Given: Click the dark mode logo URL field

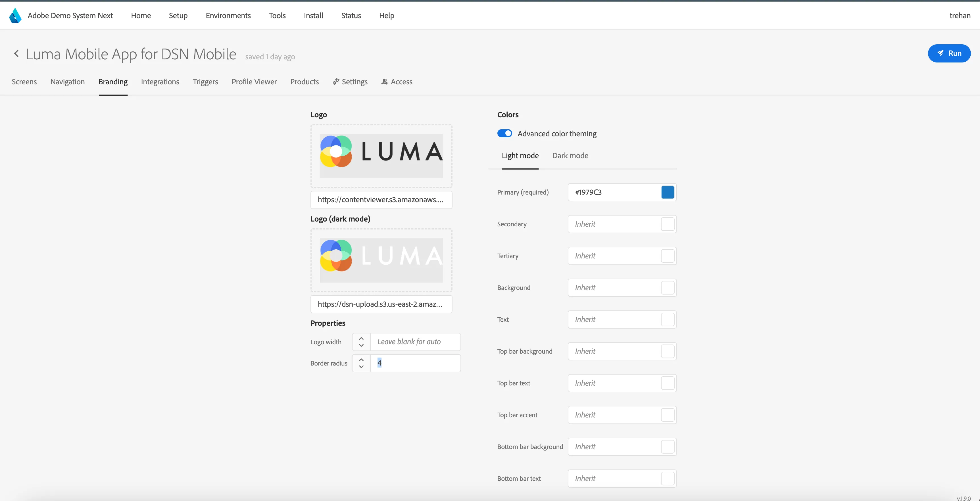Looking at the screenshot, I should point(381,304).
